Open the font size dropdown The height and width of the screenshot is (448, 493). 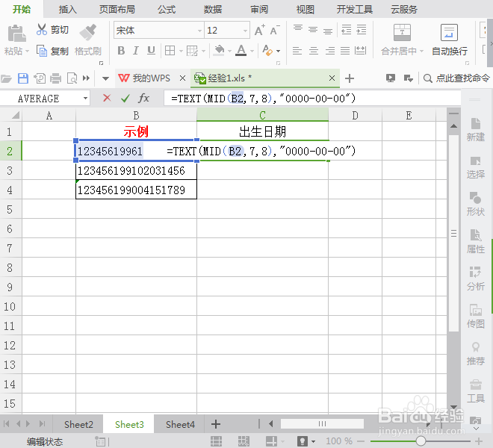245,31
